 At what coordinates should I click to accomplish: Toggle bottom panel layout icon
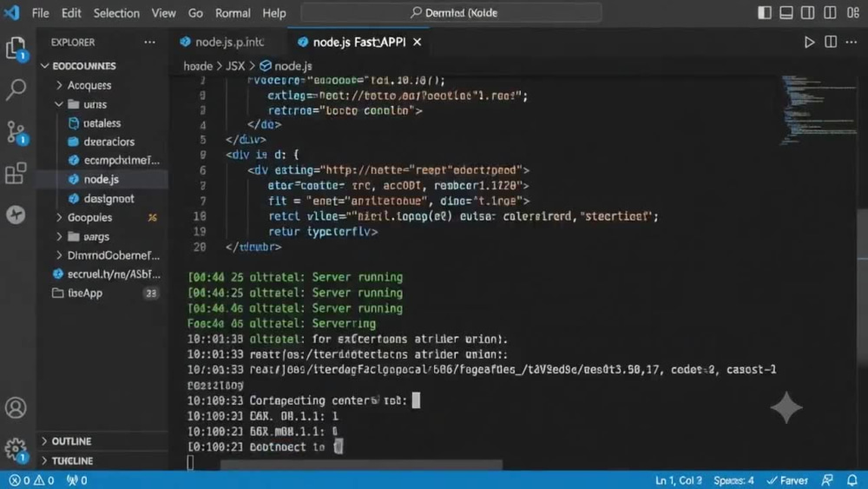[x=786, y=12]
